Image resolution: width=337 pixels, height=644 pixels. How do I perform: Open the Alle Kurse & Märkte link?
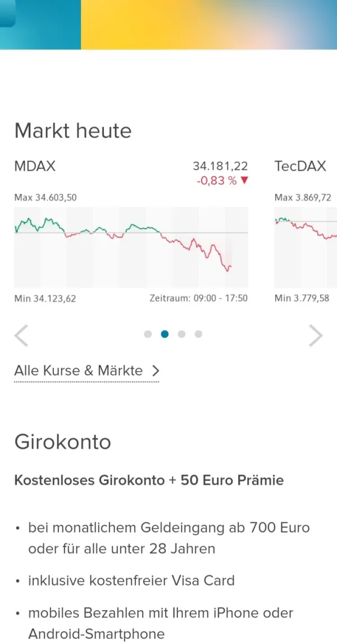[x=79, y=371]
